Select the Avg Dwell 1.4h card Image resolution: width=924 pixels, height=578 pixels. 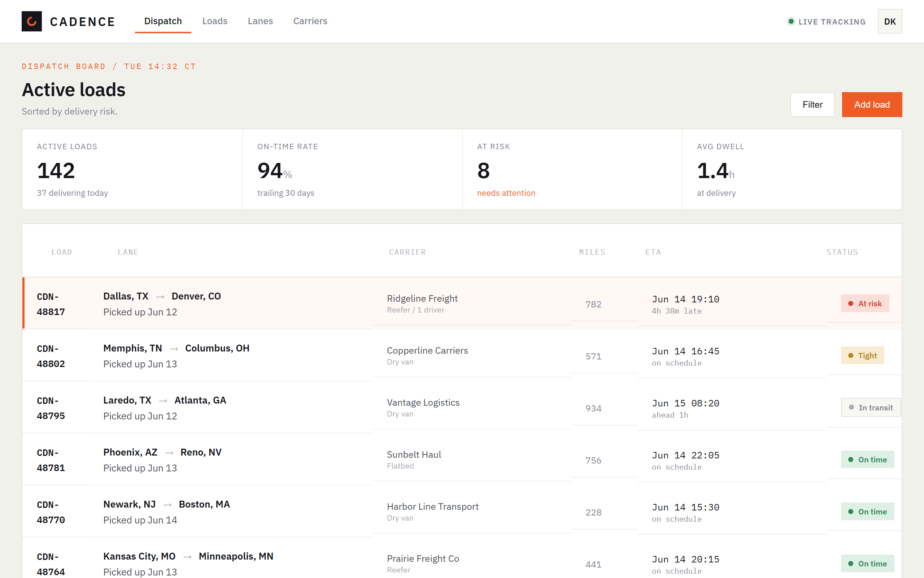click(792, 169)
